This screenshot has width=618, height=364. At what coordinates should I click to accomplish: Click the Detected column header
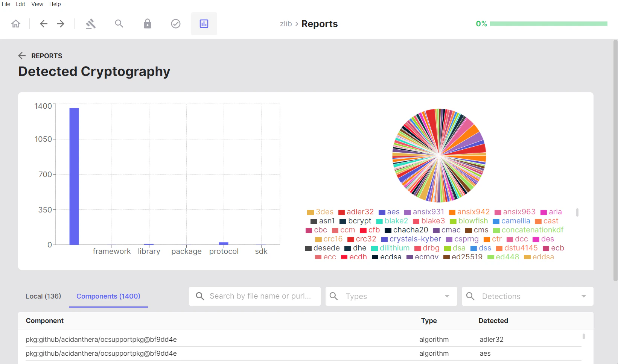coord(493,321)
